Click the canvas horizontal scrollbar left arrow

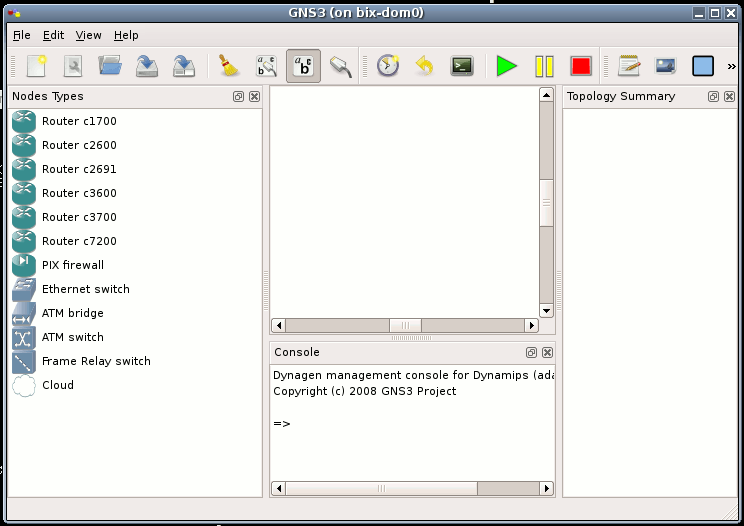(279, 325)
